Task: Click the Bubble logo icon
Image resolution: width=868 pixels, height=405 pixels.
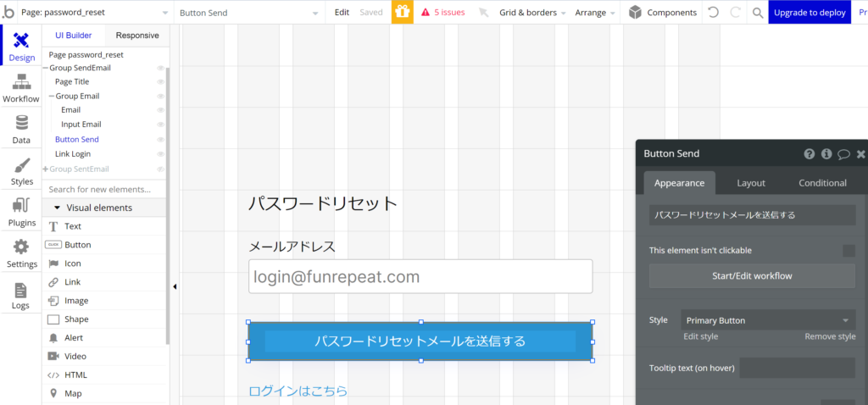Action: click(8, 12)
